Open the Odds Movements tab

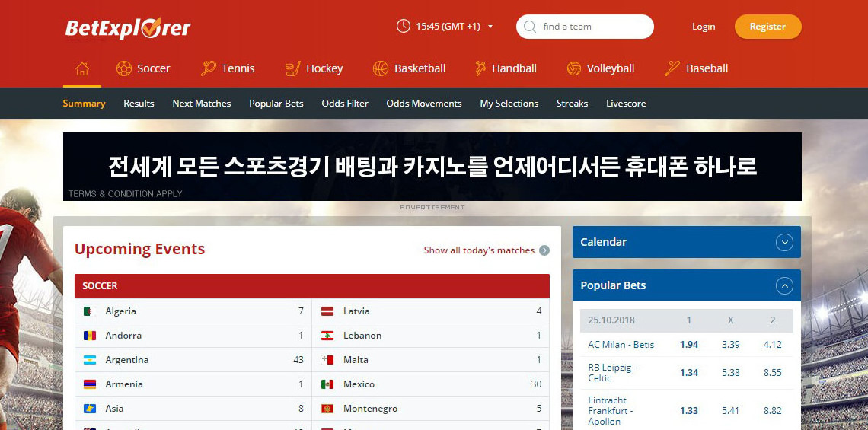tap(424, 104)
